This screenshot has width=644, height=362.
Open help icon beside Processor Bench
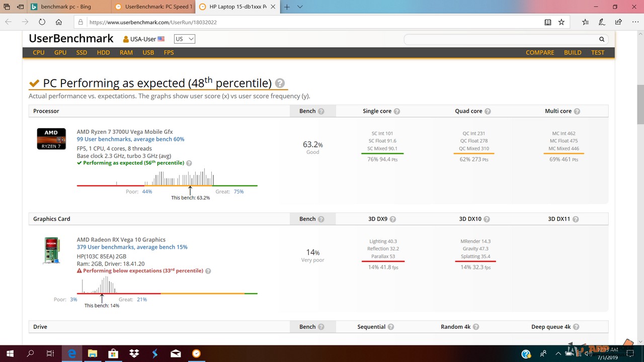[x=321, y=111]
